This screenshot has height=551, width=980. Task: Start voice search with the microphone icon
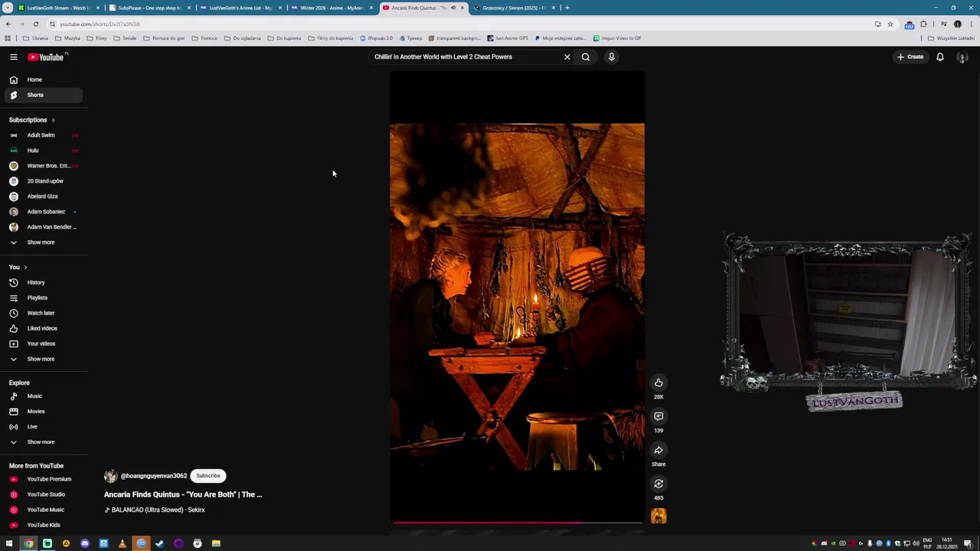coord(612,57)
